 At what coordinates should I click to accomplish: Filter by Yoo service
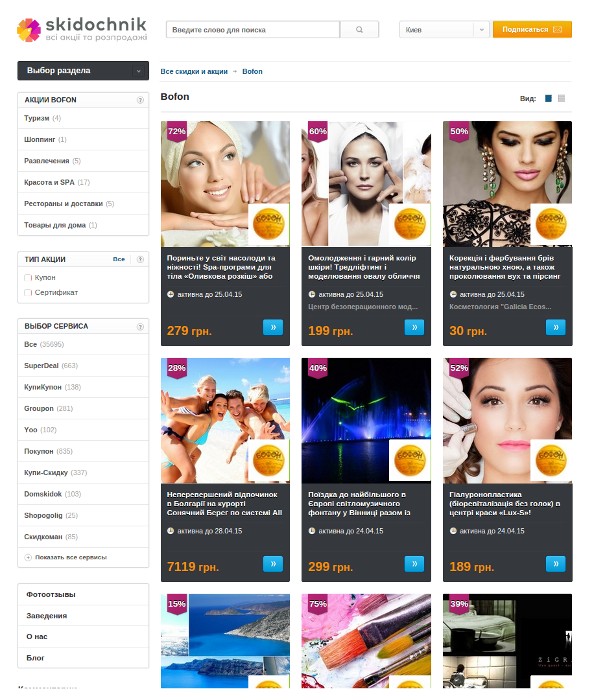(83, 430)
